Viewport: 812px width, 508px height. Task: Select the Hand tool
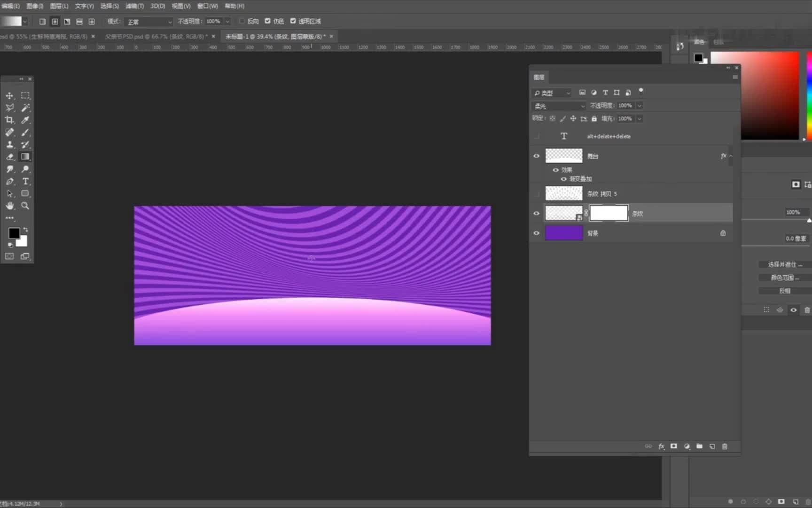point(9,206)
